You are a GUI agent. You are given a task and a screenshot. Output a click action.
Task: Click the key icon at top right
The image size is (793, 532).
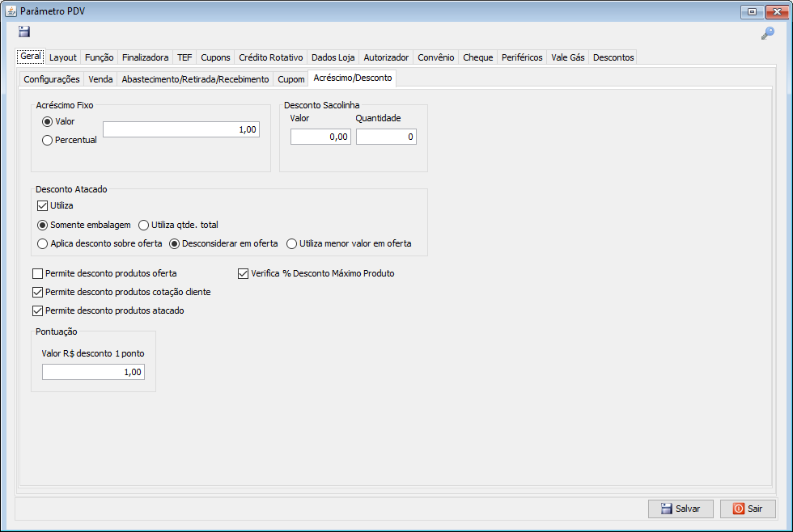[x=767, y=33]
